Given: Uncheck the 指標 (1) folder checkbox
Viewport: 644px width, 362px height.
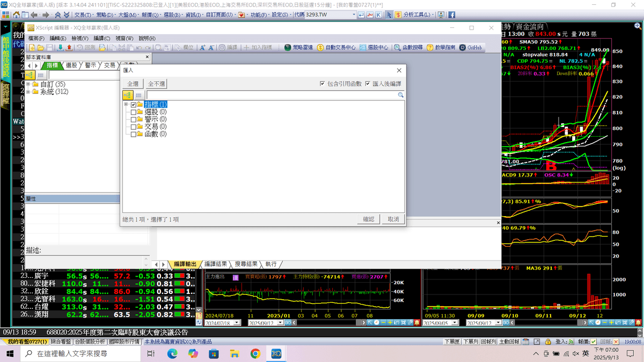Looking at the screenshot, I should [134, 105].
